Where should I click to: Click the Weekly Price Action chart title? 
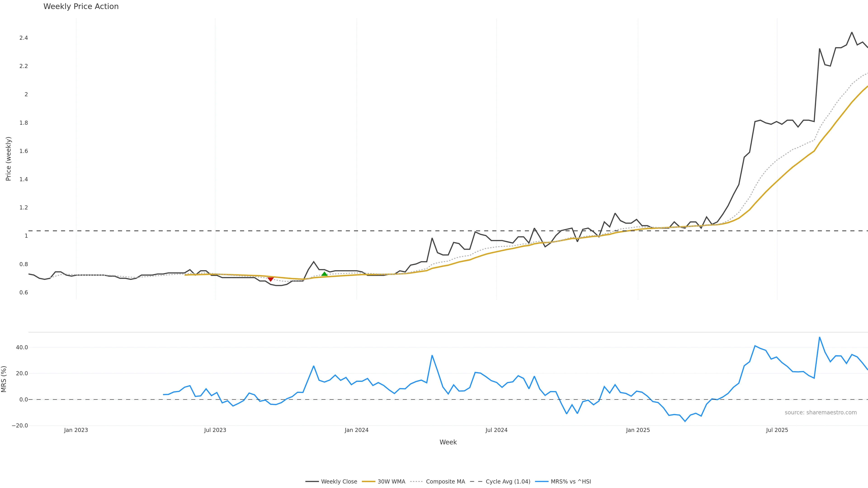click(x=81, y=6)
